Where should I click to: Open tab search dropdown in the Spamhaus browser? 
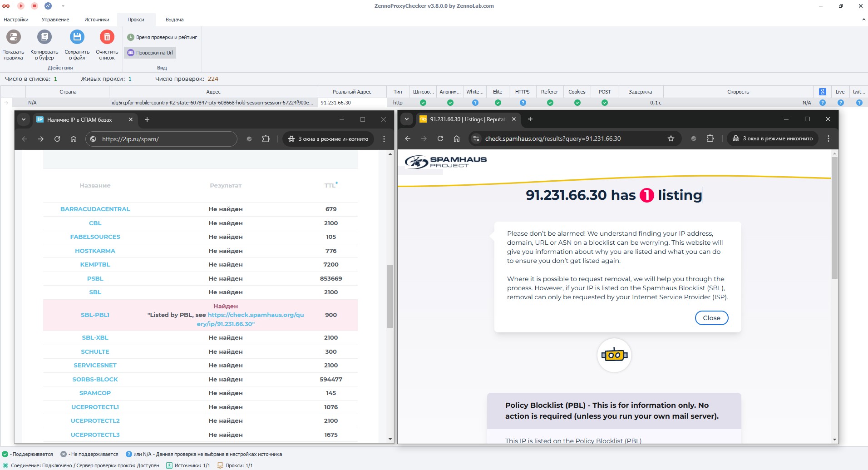click(x=407, y=119)
